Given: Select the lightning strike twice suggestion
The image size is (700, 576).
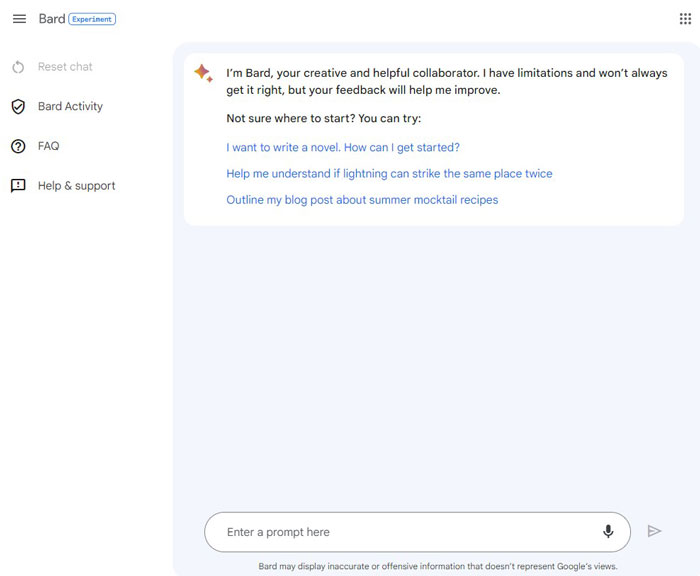Looking at the screenshot, I should (389, 174).
